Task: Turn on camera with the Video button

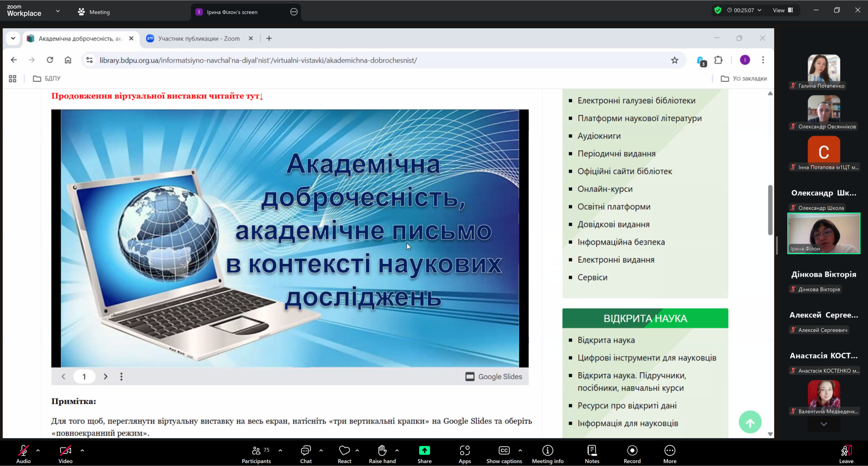Action: (65, 453)
